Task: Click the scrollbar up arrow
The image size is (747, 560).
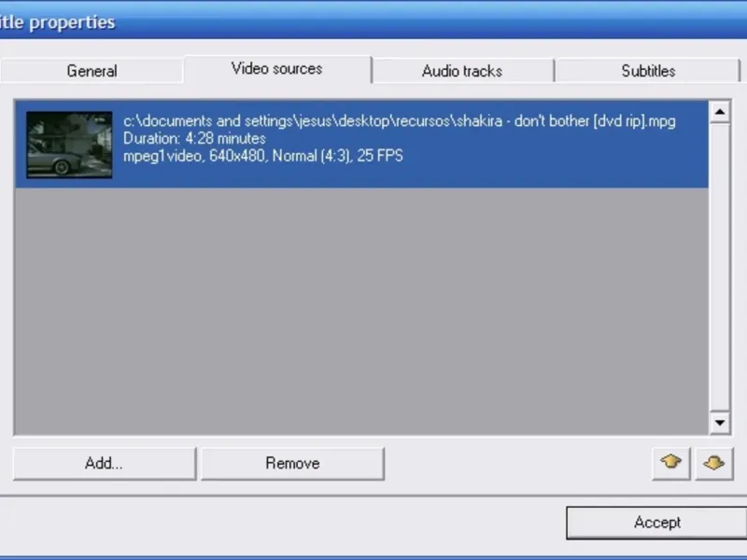Action: click(x=720, y=112)
